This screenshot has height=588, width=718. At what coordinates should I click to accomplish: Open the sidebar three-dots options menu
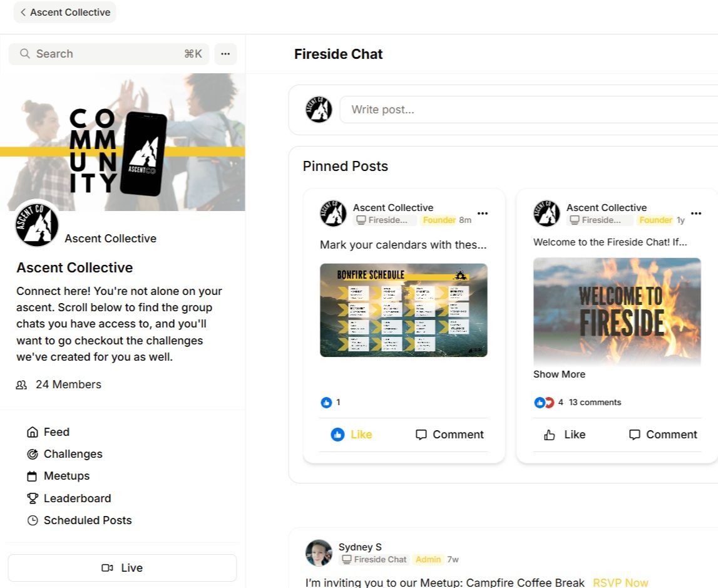tap(225, 54)
